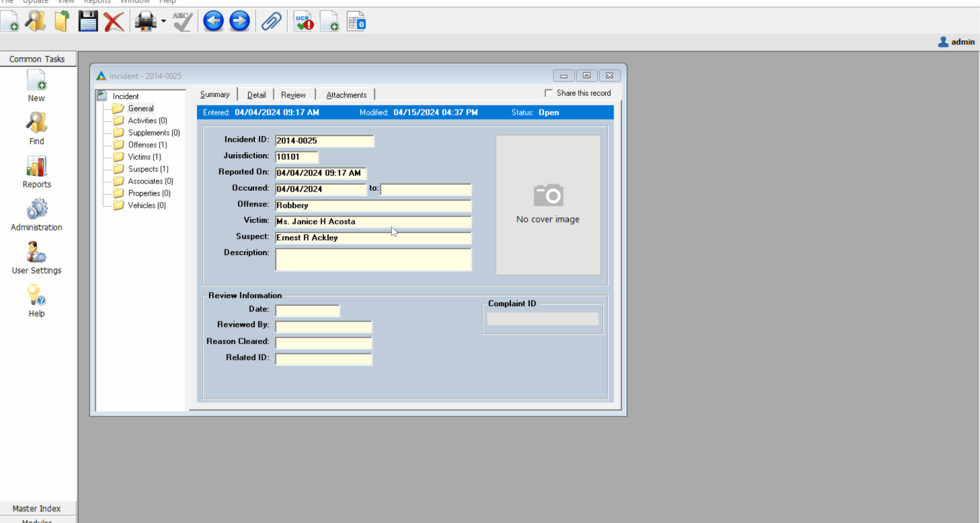
Task: Click the back navigation arrow icon
Action: [x=213, y=21]
